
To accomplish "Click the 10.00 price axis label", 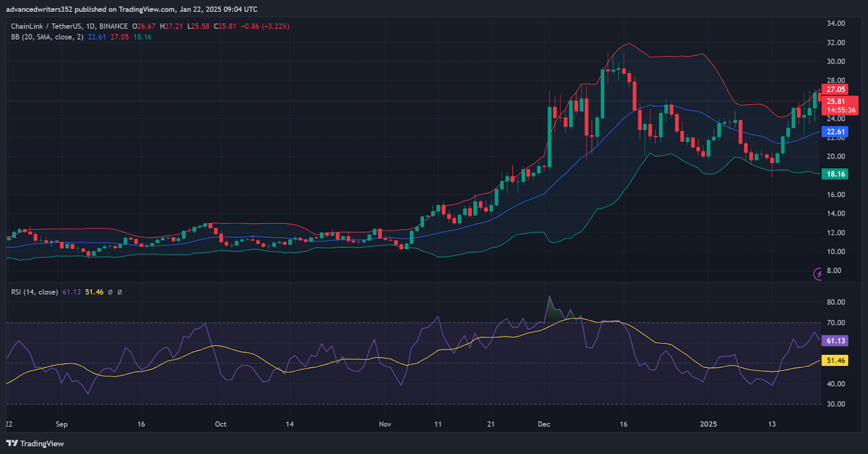I will [x=835, y=252].
